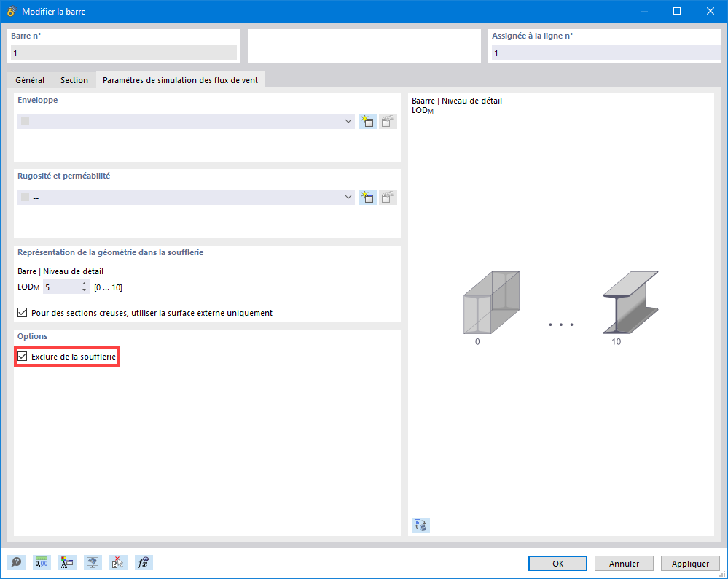Uncheck Exclure de la soufflerie
728x579 pixels.
click(x=23, y=357)
